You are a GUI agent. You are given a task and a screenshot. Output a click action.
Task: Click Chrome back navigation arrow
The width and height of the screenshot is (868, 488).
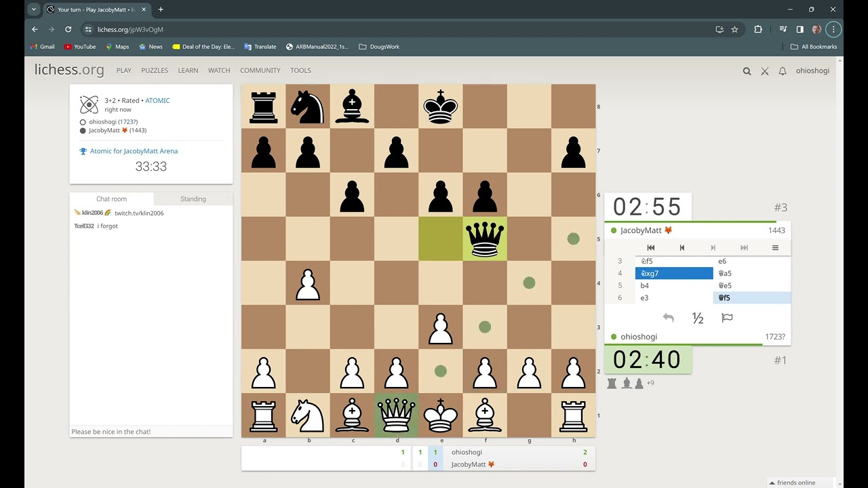click(35, 29)
